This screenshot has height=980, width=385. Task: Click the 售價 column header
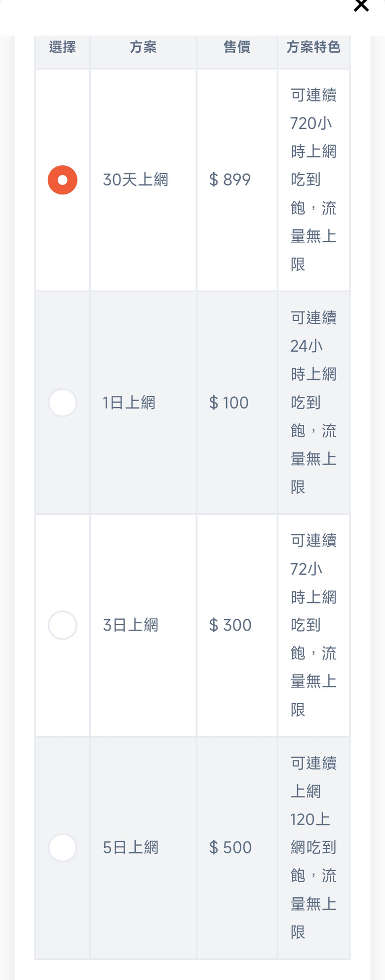coord(237,47)
